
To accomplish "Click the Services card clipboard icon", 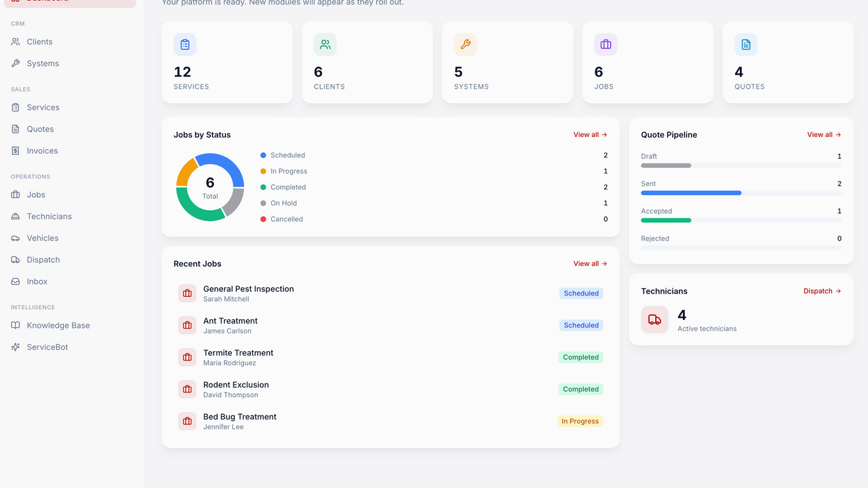I will (x=185, y=45).
